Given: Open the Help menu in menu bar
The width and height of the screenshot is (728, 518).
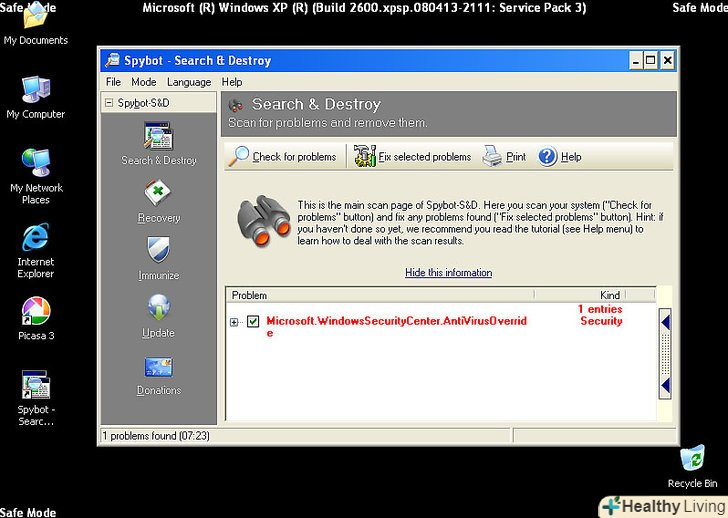Looking at the screenshot, I should (232, 82).
